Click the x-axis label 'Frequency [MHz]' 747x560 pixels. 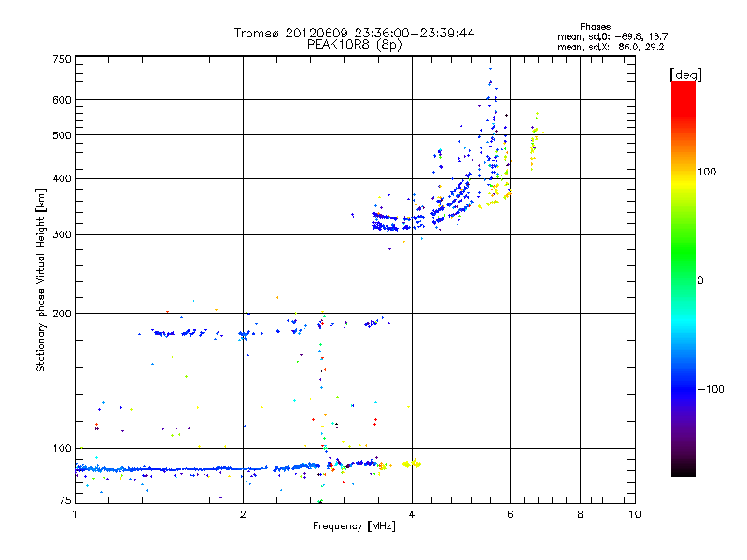coord(354,526)
